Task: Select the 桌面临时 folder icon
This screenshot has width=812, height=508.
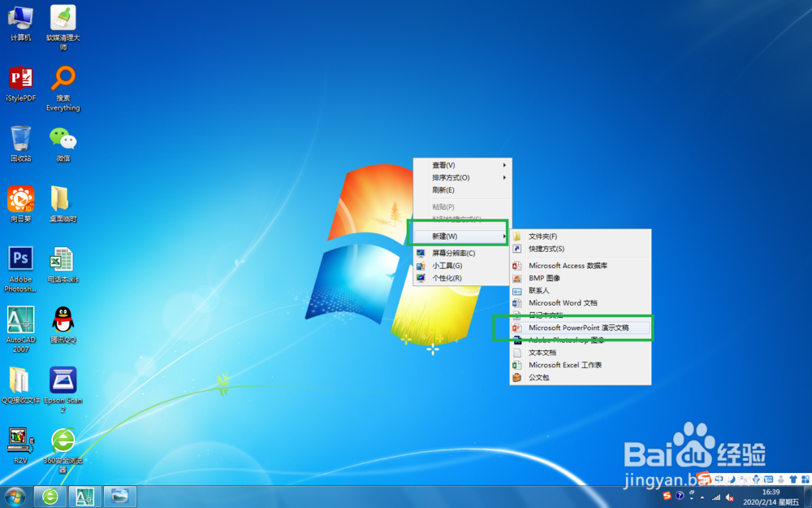Action: 63,204
